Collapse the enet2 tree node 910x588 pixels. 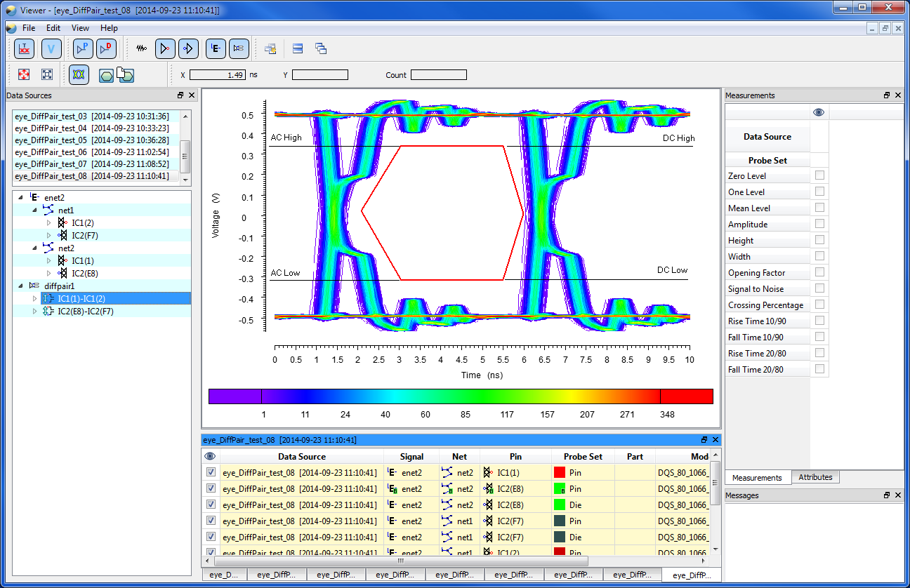coord(20,198)
